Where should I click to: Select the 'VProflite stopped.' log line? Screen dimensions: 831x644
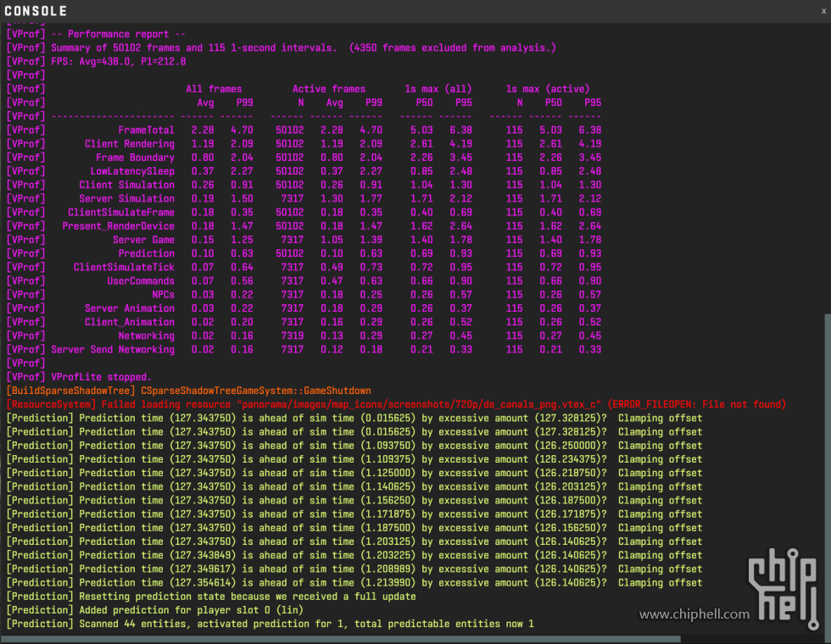pyautogui.click(x=102, y=376)
